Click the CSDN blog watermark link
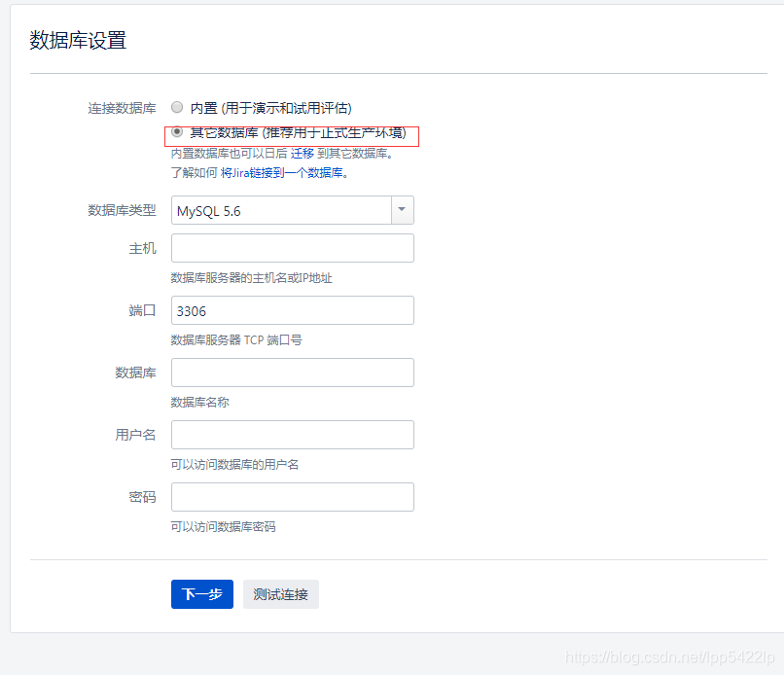This screenshot has height=675, width=784. coord(671,657)
